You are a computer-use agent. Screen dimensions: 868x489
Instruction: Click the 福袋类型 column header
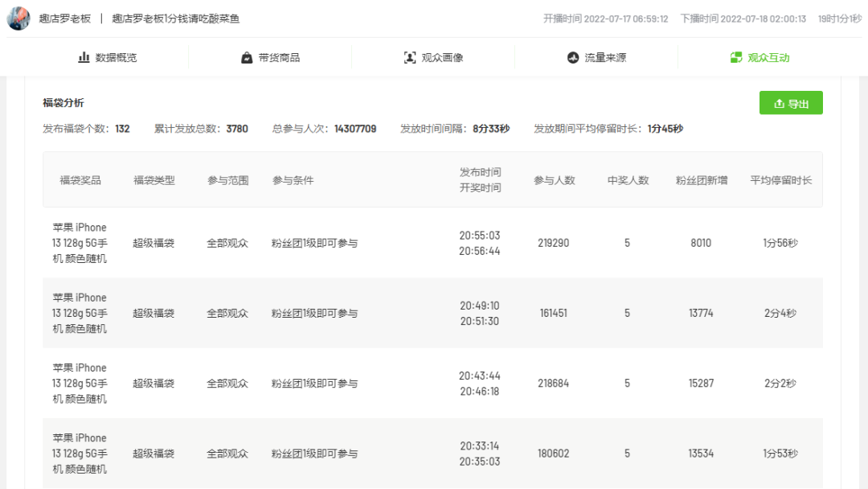pyautogui.click(x=154, y=180)
